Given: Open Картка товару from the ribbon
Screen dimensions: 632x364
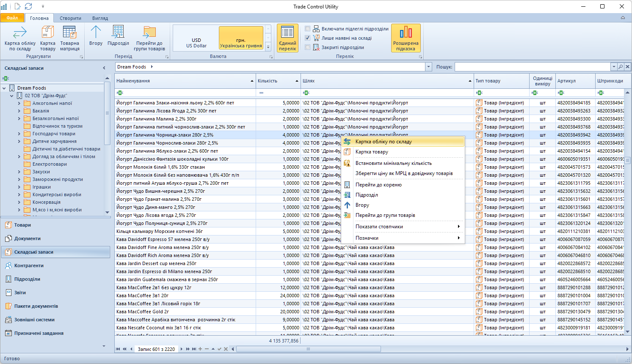Looking at the screenshot, I should click(x=47, y=38).
